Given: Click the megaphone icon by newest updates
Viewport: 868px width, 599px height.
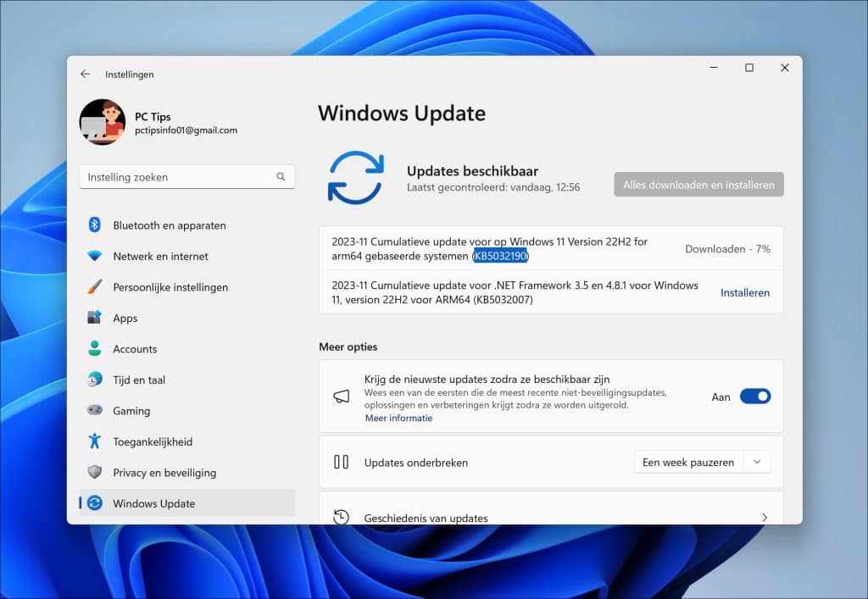Looking at the screenshot, I should point(341,396).
